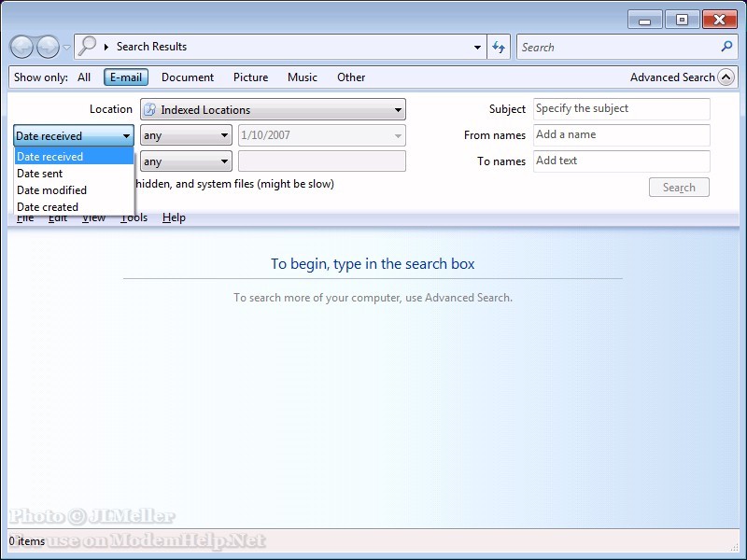Click the empty field beside second 'any' dropdown

coord(322,161)
